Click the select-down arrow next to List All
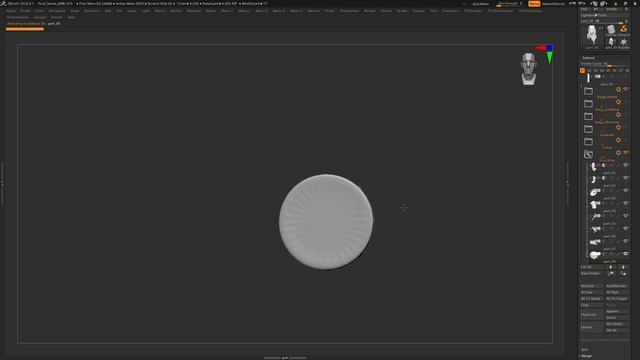640x360 pixels. [x=623, y=267]
